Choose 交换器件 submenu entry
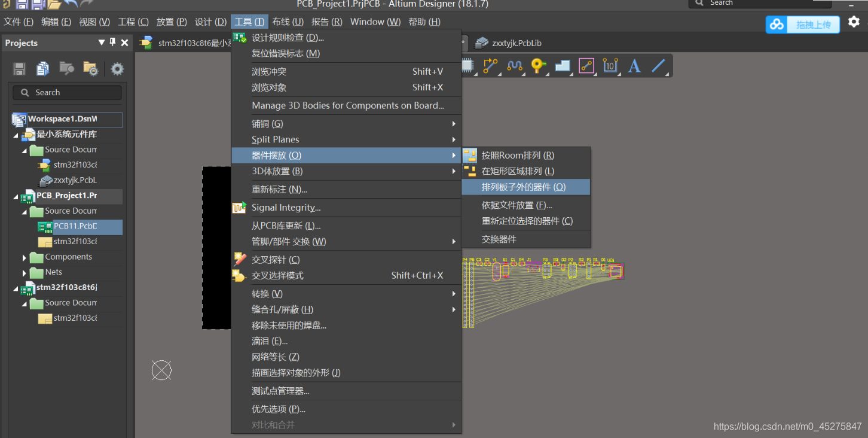The image size is (868, 438). (526, 239)
